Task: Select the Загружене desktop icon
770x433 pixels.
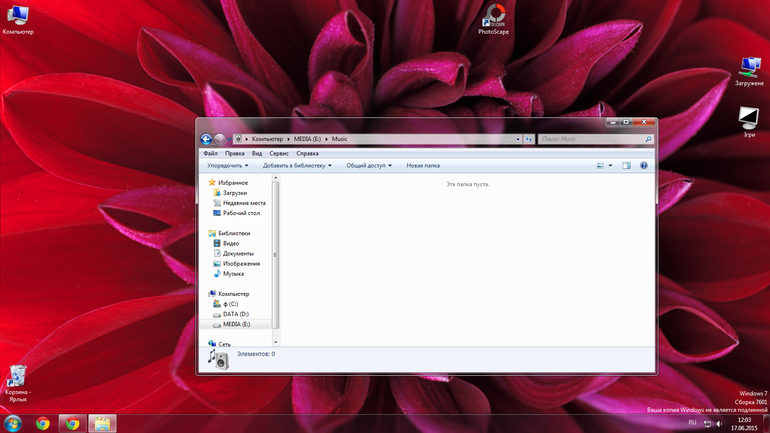Action: [x=749, y=72]
